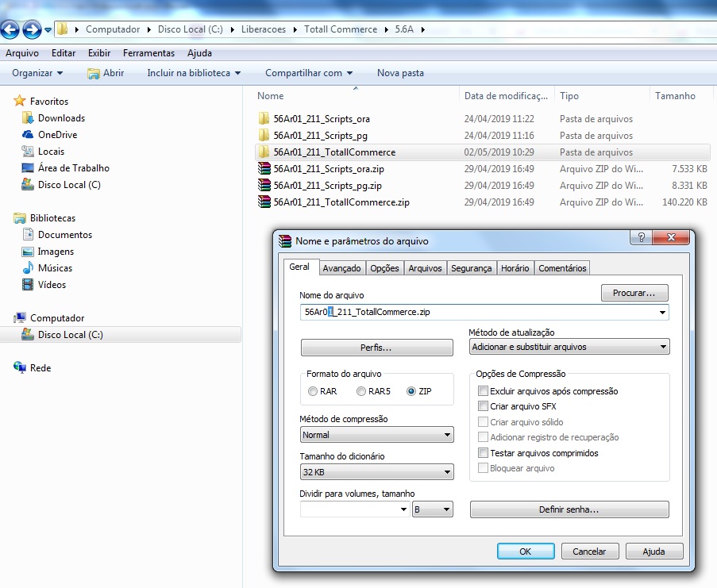Select the RAR format radio button
This screenshot has height=588, width=717.
tap(313, 391)
